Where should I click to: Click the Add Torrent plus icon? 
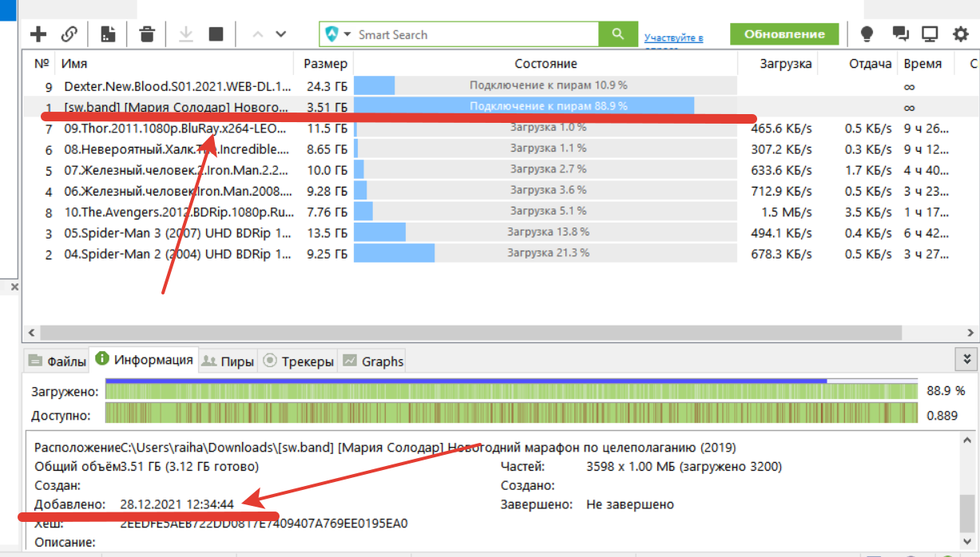38,34
